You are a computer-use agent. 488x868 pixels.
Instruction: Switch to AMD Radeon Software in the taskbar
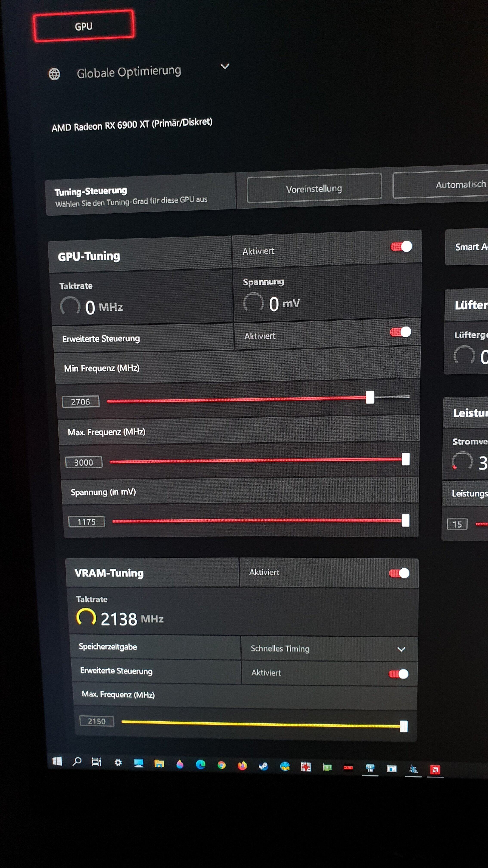tap(435, 770)
